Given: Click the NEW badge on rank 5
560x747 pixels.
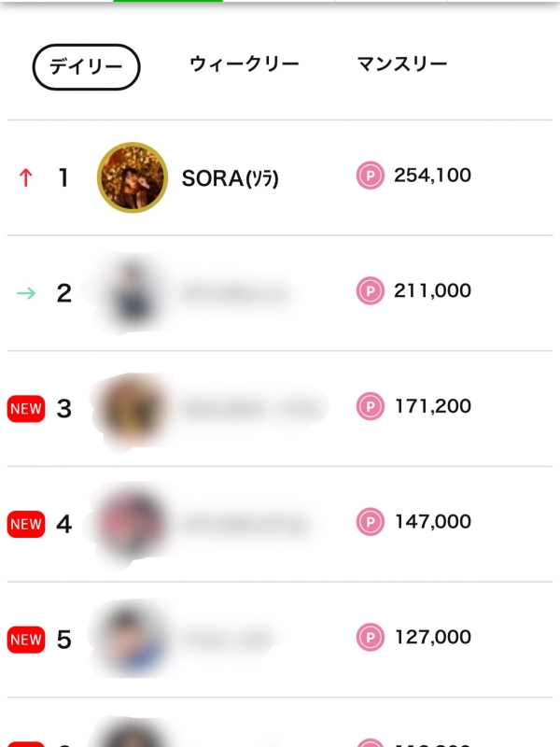Looking at the screenshot, I should (x=26, y=640).
